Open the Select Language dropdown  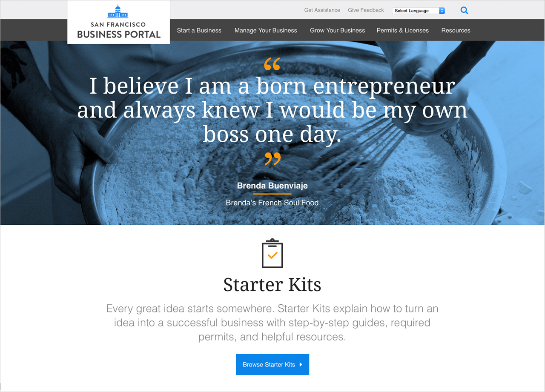click(419, 11)
